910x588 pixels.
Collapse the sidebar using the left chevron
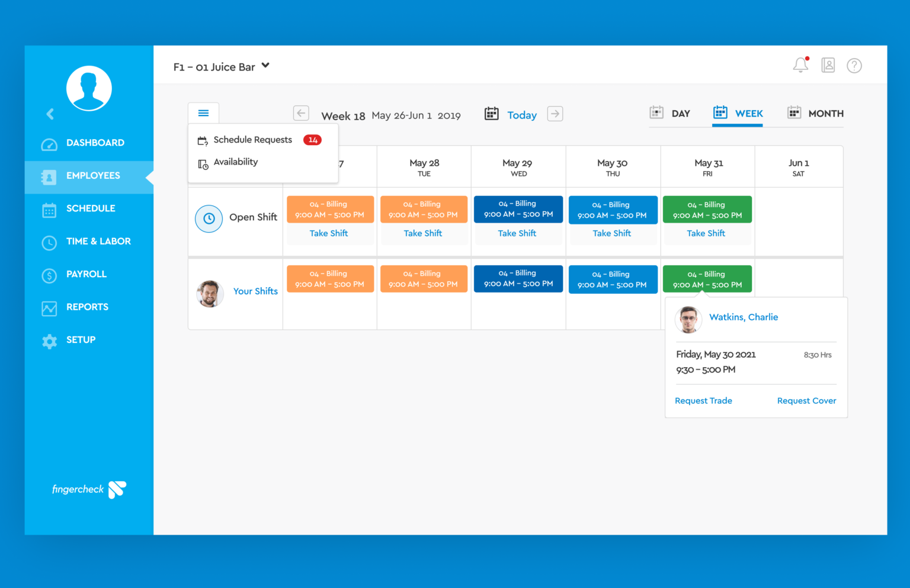[50, 114]
